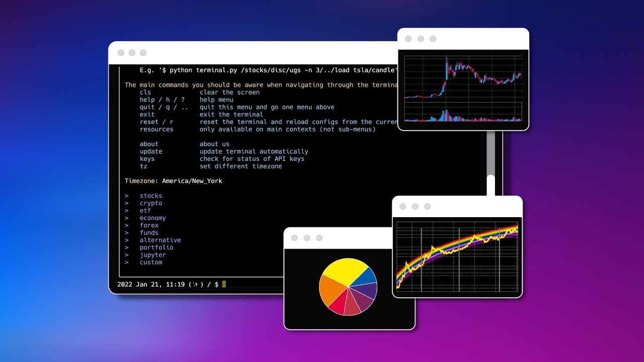This screenshot has width=644, height=362.
Task: Click the 'quit / q / ..' command
Action: click(x=164, y=107)
